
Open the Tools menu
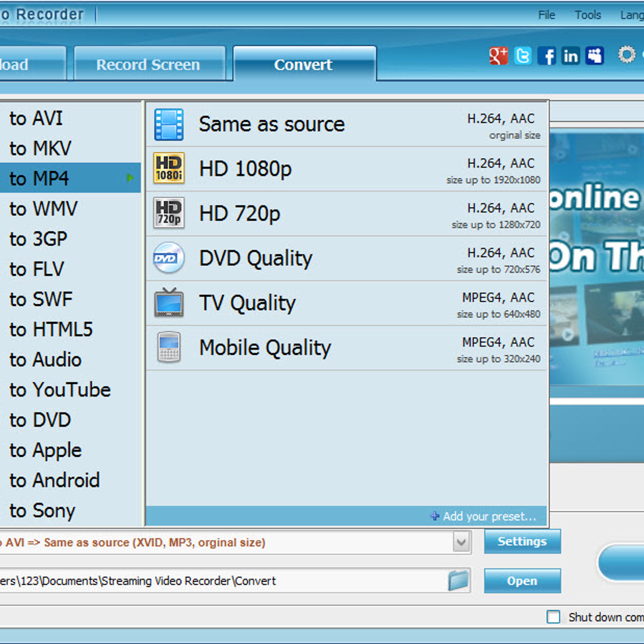pos(588,15)
